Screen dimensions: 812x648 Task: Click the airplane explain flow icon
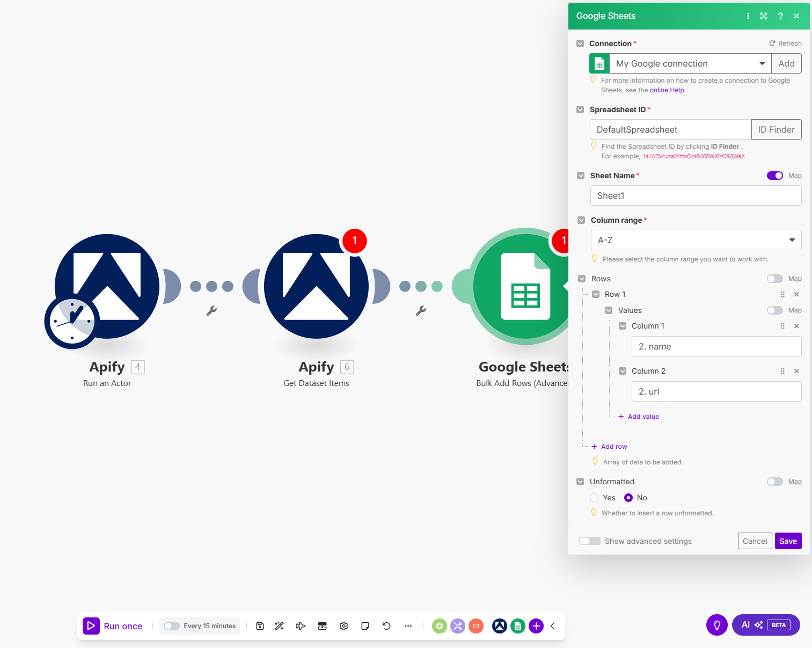coord(301,626)
